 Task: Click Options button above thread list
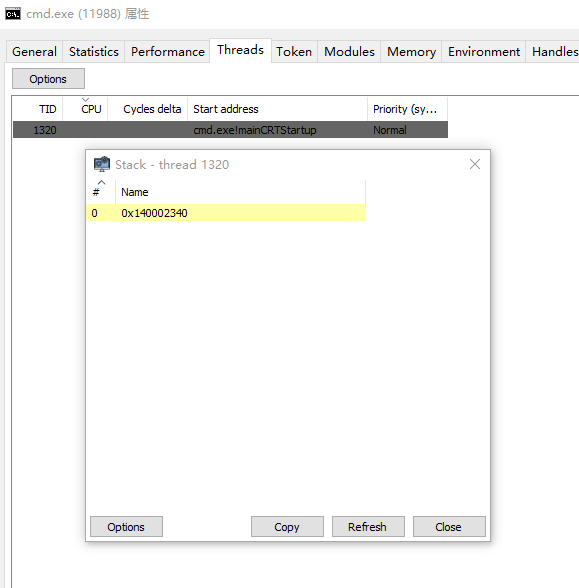48,79
